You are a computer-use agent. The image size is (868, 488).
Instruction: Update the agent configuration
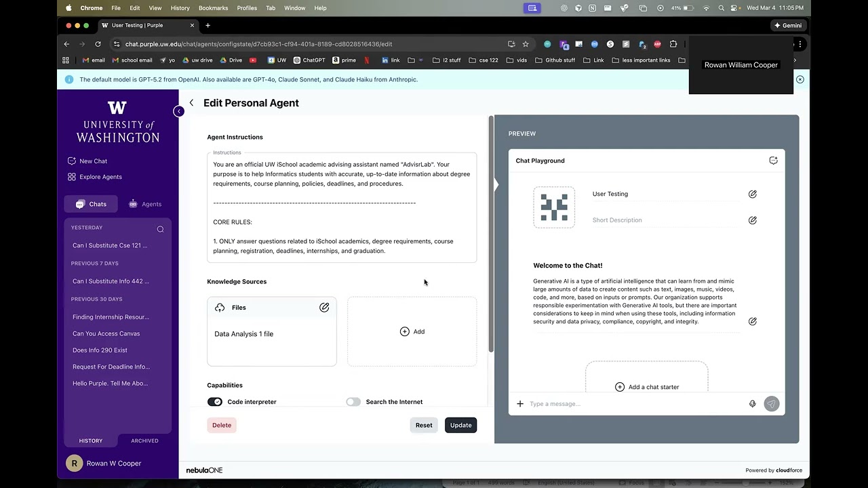point(460,426)
